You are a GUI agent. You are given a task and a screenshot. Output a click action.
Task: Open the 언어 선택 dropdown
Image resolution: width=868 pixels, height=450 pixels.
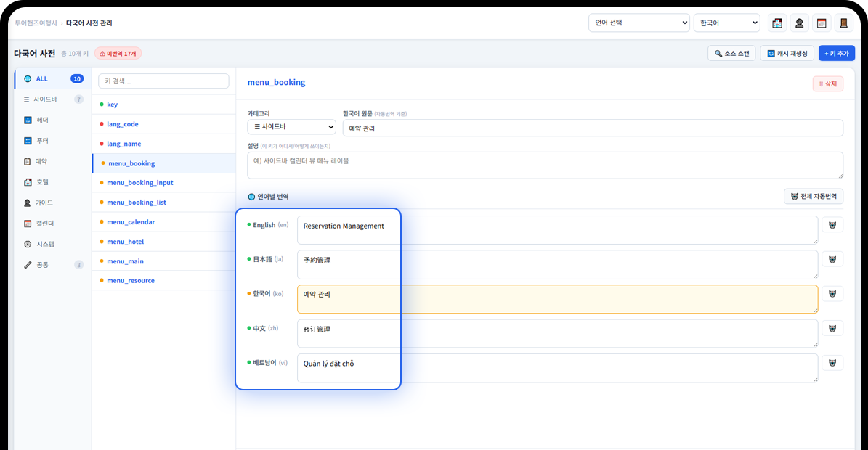tap(638, 22)
